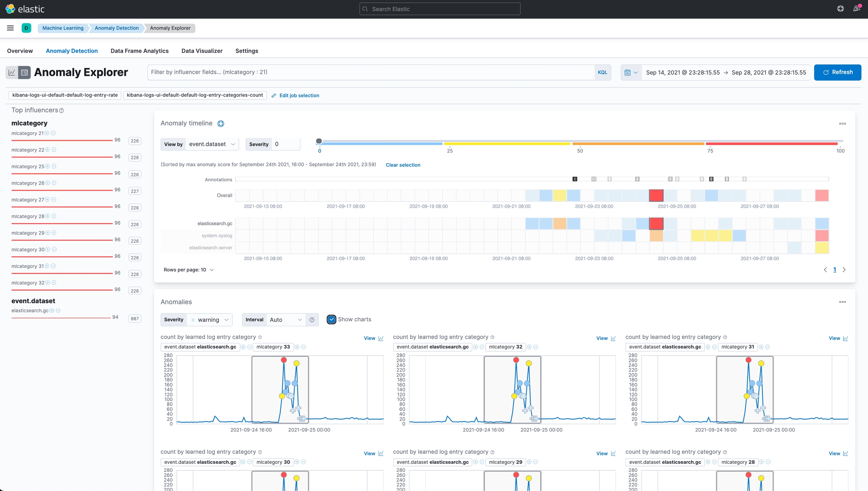Select the Anomaly Explorer table view icon
The width and height of the screenshot is (868, 491).
24,72
